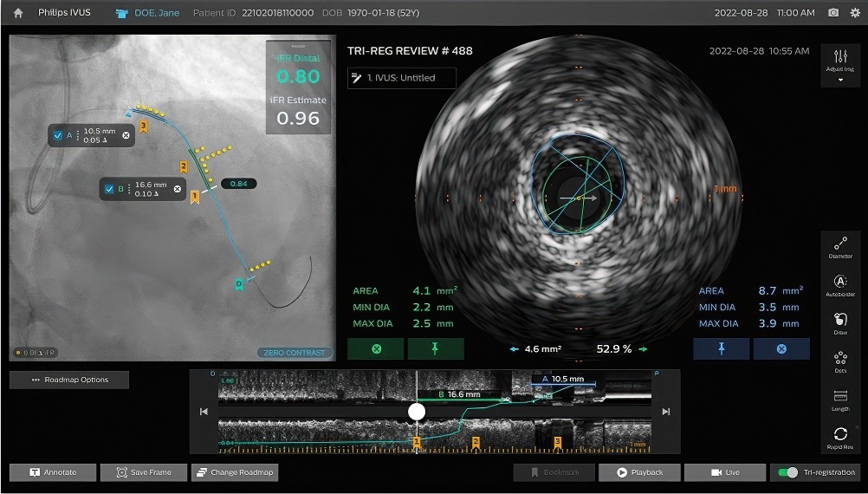Click the 0.01 iFR legend badge
The width and height of the screenshot is (868, 494).
coord(36,353)
